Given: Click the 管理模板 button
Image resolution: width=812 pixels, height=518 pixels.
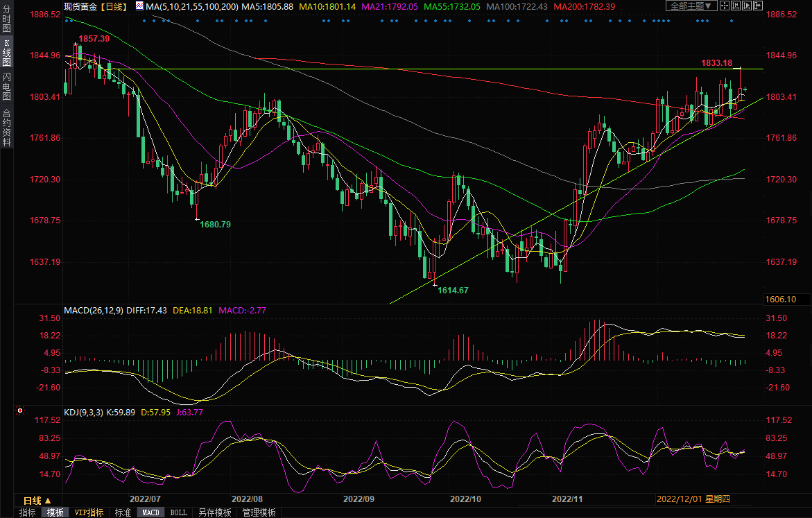Looking at the screenshot, I should click(x=258, y=512).
